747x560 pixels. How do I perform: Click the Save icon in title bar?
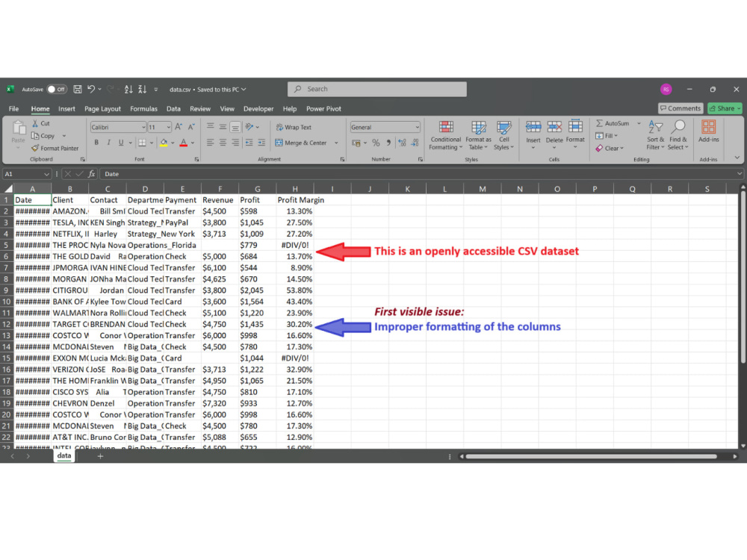[78, 89]
